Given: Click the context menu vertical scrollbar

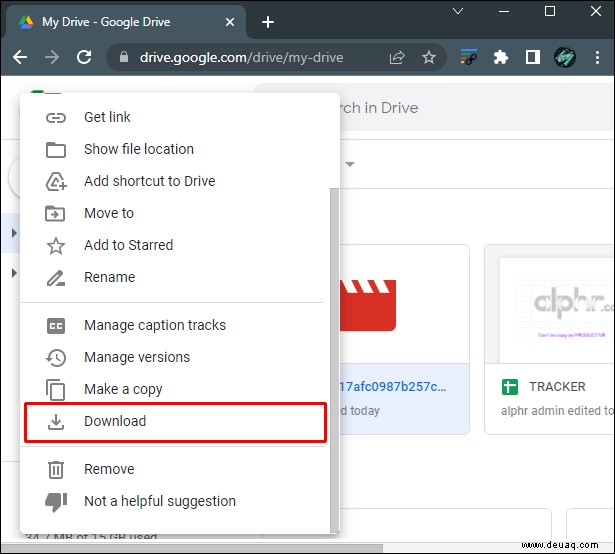Looking at the screenshot, I should [x=334, y=360].
